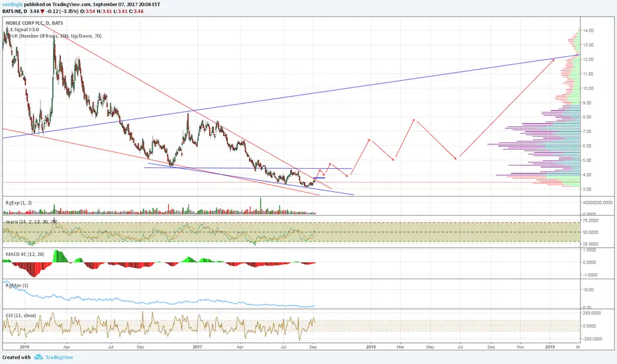The width and height of the screenshot is (617, 364).
Task: Click the 14.00 price axis label
Action: tap(589, 30)
